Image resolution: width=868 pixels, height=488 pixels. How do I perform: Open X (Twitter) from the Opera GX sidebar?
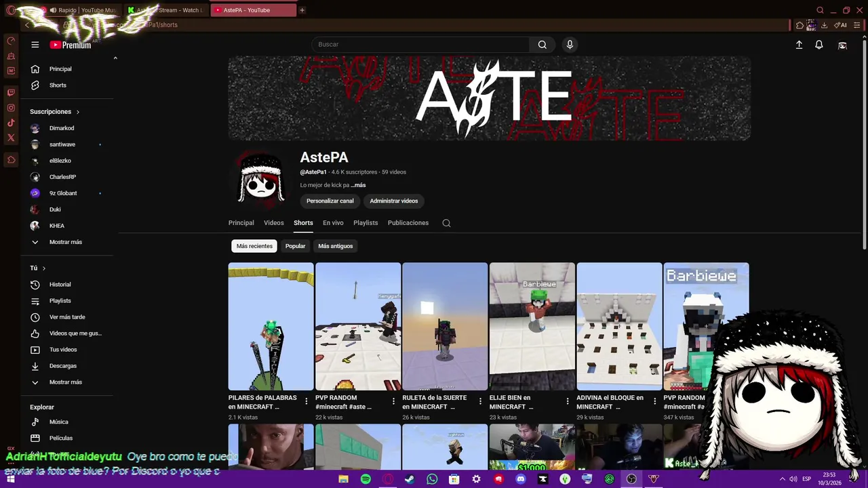pos(11,138)
